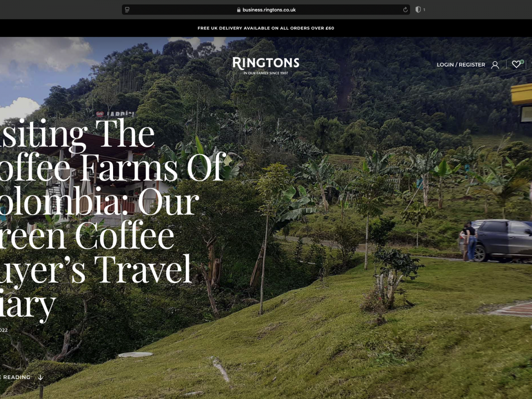
Task: Click the wishlist count badge
Action: (x=522, y=62)
